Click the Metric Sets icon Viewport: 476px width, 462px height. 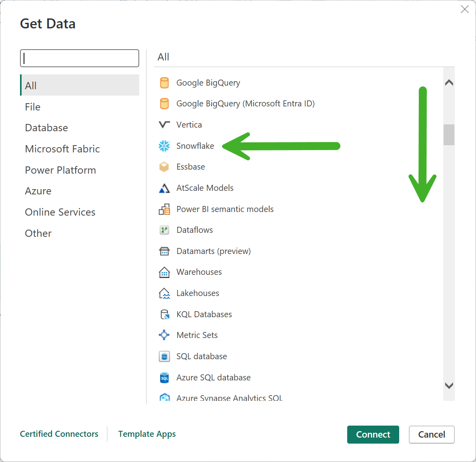coord(164,335)
